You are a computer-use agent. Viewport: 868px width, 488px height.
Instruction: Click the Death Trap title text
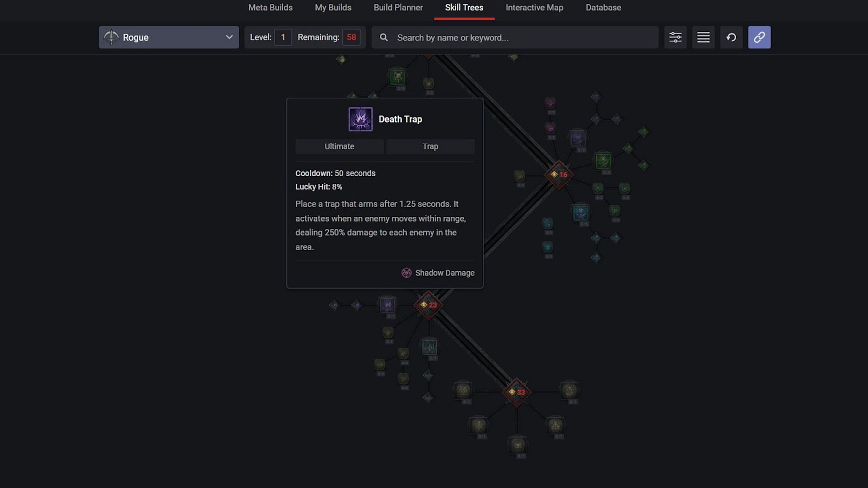point(400,119)
